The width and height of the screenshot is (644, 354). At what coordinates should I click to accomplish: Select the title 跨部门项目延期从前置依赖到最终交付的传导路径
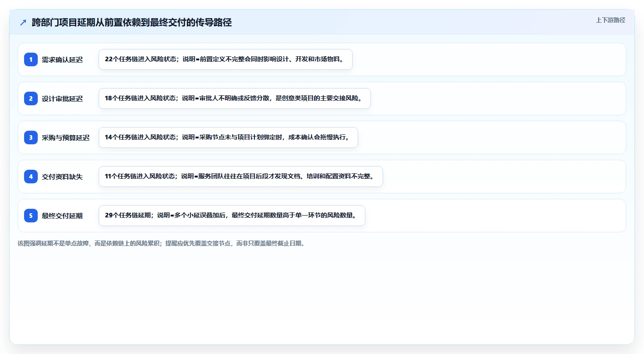point(132,22)
